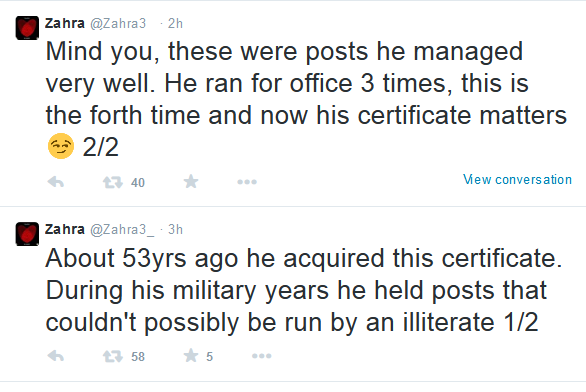
Task: Toggle the favorite star on 1/2 tweet
Action: tap(191, 355)
